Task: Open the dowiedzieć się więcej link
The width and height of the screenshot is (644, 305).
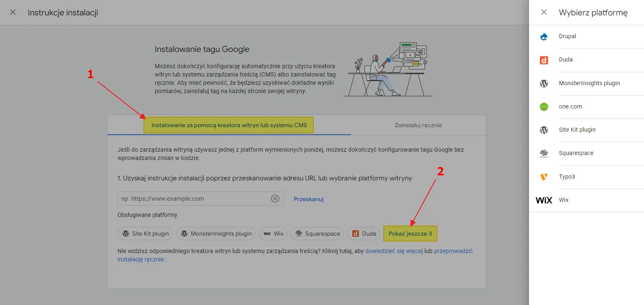Action: (394, 251)
